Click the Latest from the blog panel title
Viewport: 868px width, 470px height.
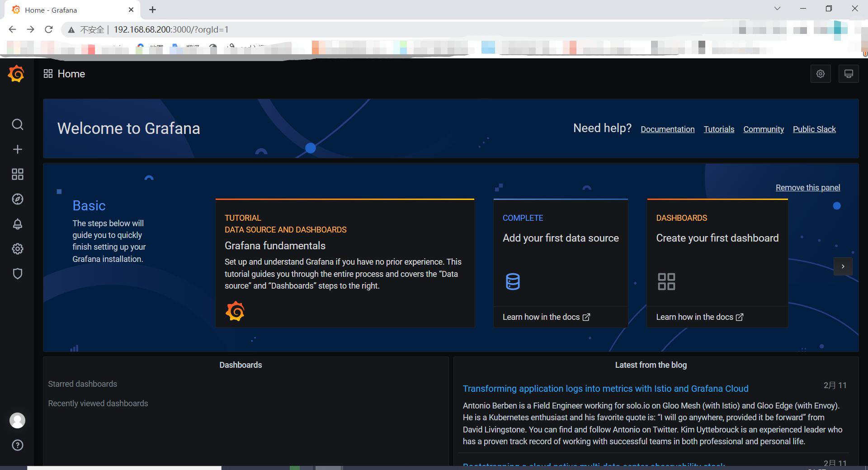point(651,365)
